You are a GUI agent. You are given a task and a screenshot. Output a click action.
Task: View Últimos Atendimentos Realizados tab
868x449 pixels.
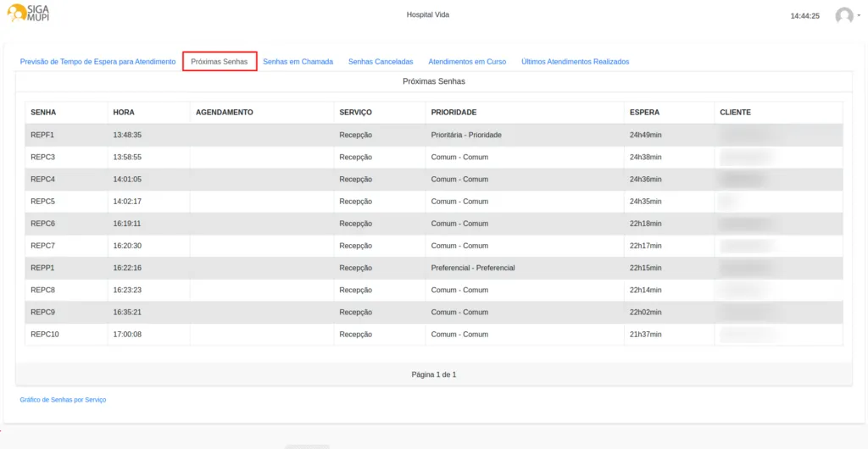pos(575,62)
